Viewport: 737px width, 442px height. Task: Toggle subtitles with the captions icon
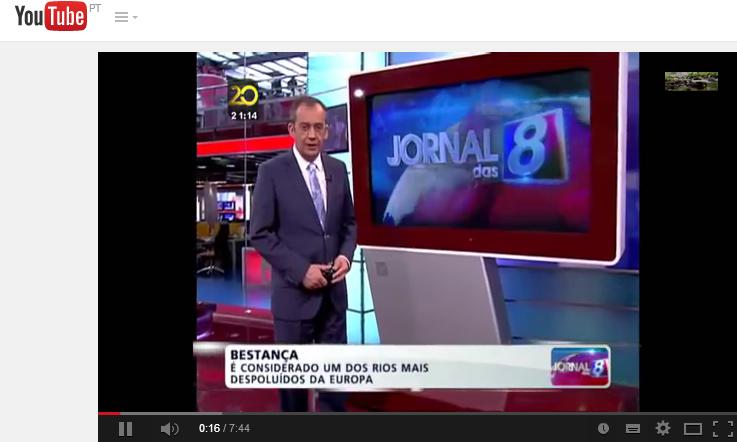point(633,428)
